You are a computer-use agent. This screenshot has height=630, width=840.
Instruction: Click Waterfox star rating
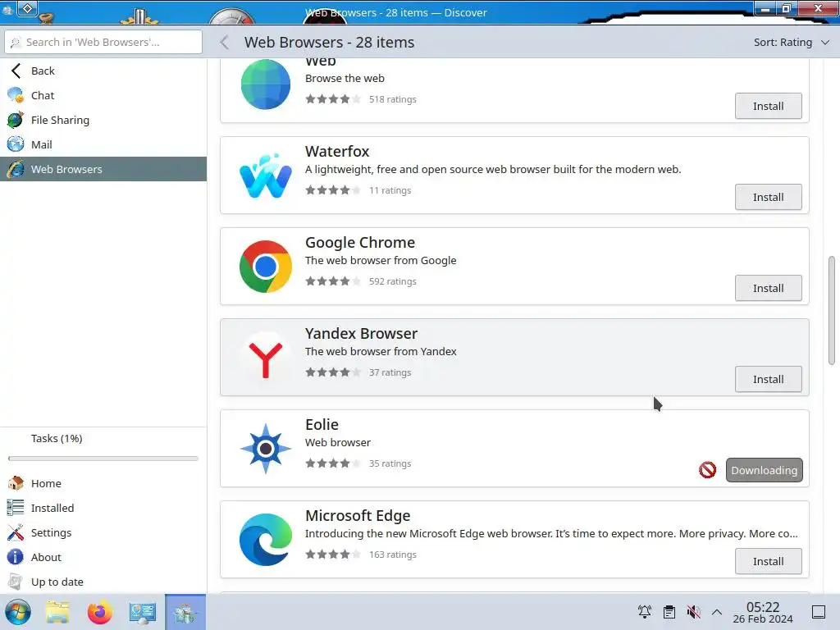[x=333, y=190]
